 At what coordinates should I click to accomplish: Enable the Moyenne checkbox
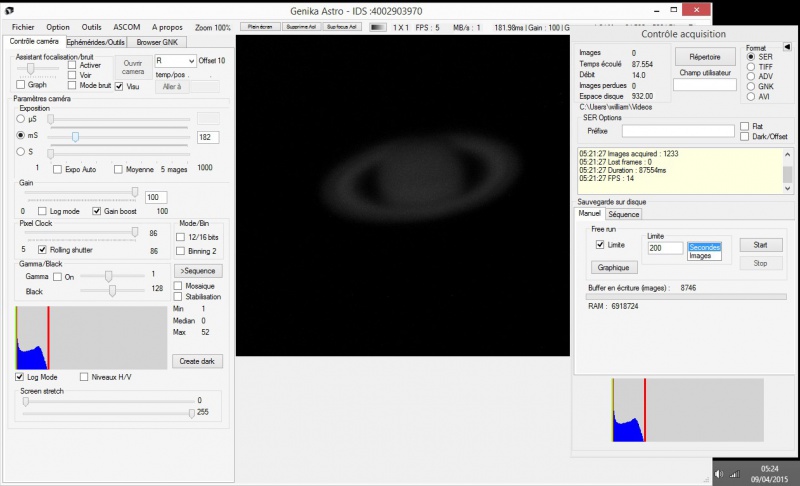point(118,169)
